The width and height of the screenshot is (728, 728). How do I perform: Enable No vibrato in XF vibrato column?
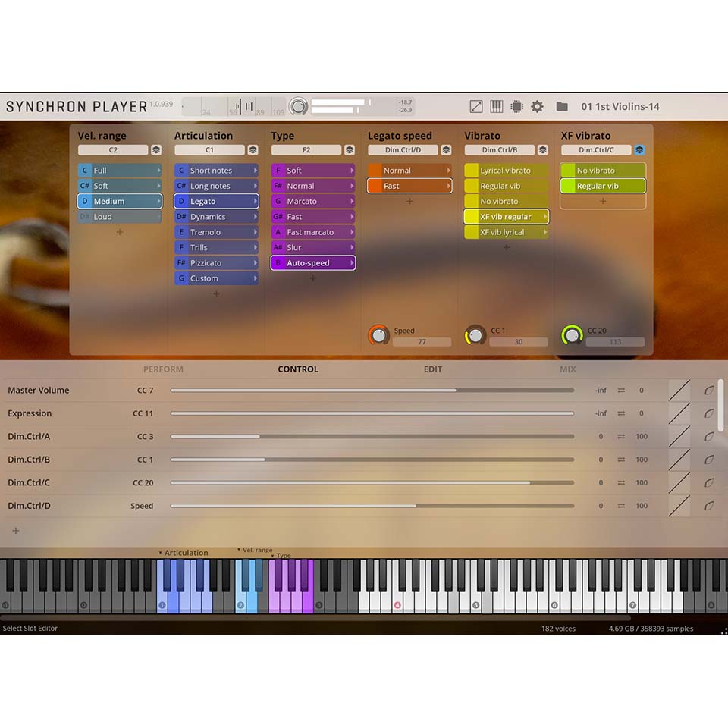(x=602, y=170)
